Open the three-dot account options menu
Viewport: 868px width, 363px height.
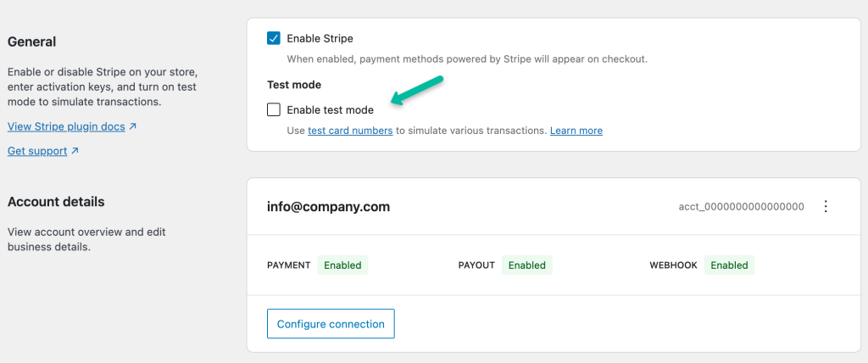click(826, 207)
